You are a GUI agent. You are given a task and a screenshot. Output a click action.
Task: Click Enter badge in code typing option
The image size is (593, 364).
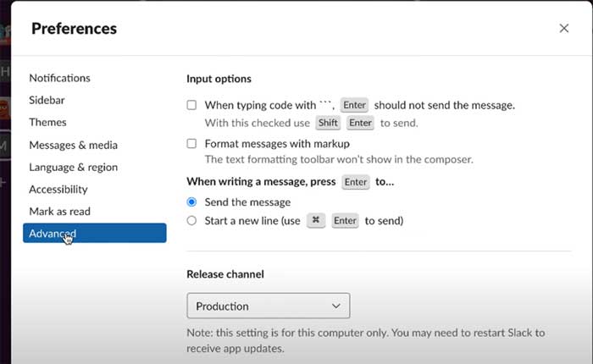(354, 105)
